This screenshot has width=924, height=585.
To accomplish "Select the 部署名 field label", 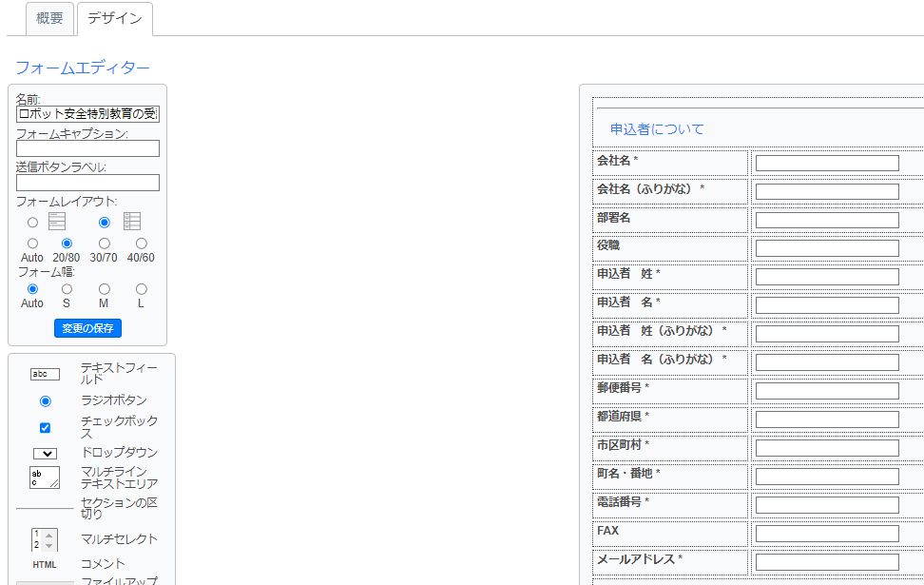I will 613,218.
